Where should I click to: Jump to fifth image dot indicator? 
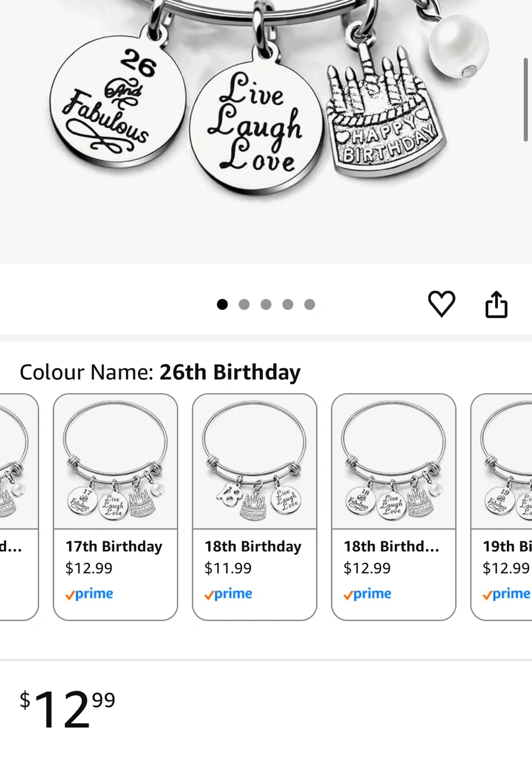pyautogui.click(x=310, y=305)
